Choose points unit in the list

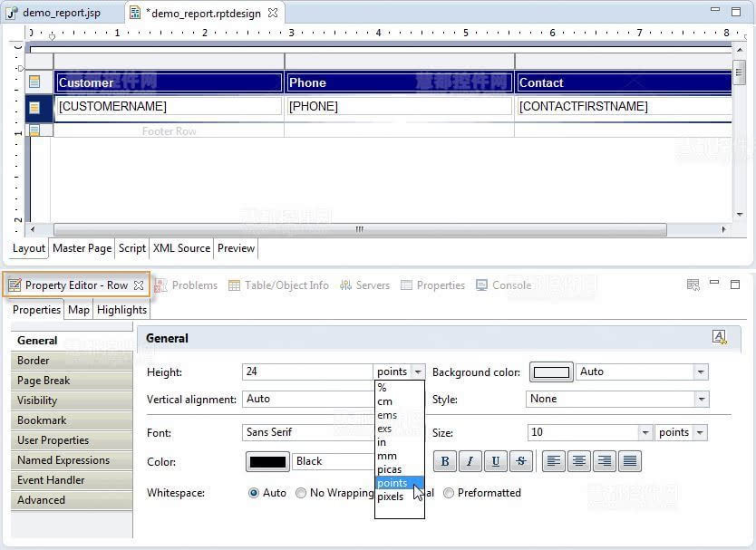tap(399, 483)
